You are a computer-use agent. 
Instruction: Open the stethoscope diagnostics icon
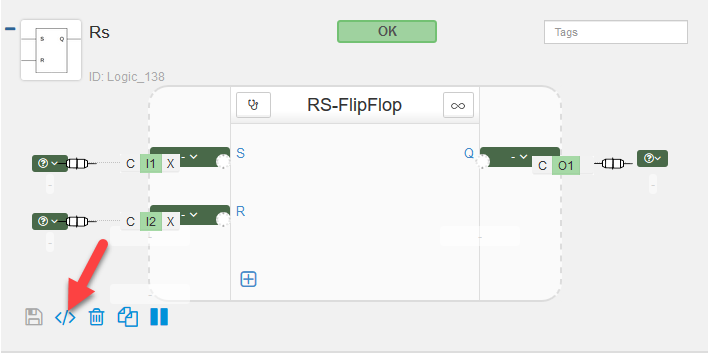pos(254,105)
